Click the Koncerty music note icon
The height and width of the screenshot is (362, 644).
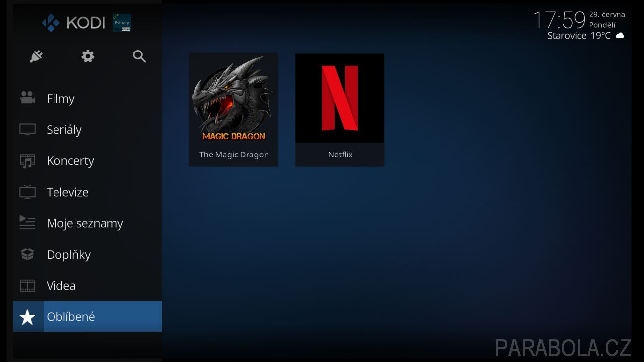[27, 161]
